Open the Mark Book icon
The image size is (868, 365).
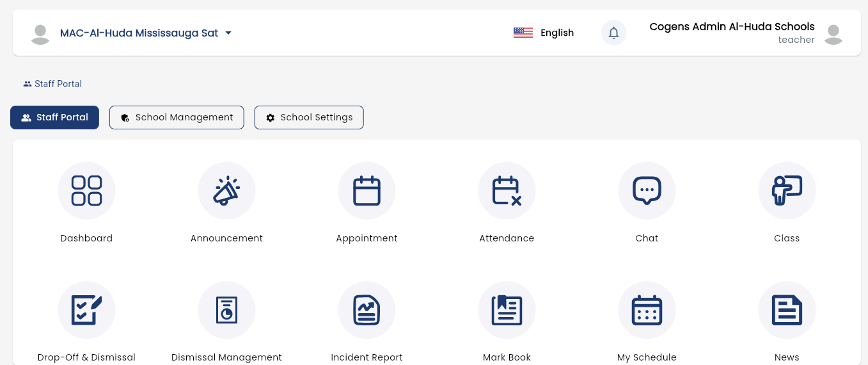pos(507,311)
